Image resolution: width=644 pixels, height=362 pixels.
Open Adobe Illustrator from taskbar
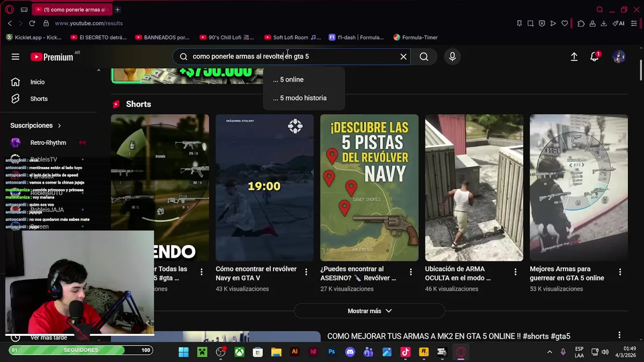[x=295, y=352]
